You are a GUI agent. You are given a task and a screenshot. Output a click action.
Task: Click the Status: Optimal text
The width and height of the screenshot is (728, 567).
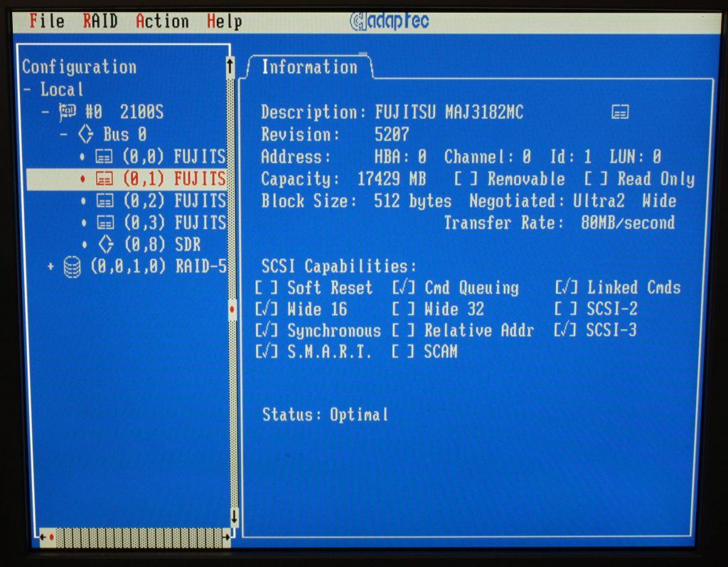(x=325, y=414)
